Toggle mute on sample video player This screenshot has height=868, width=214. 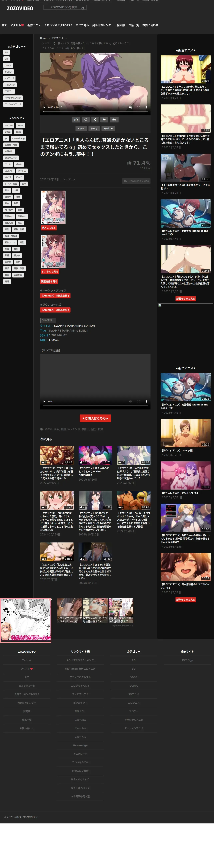pyautogui.click(x=130, y=401)
